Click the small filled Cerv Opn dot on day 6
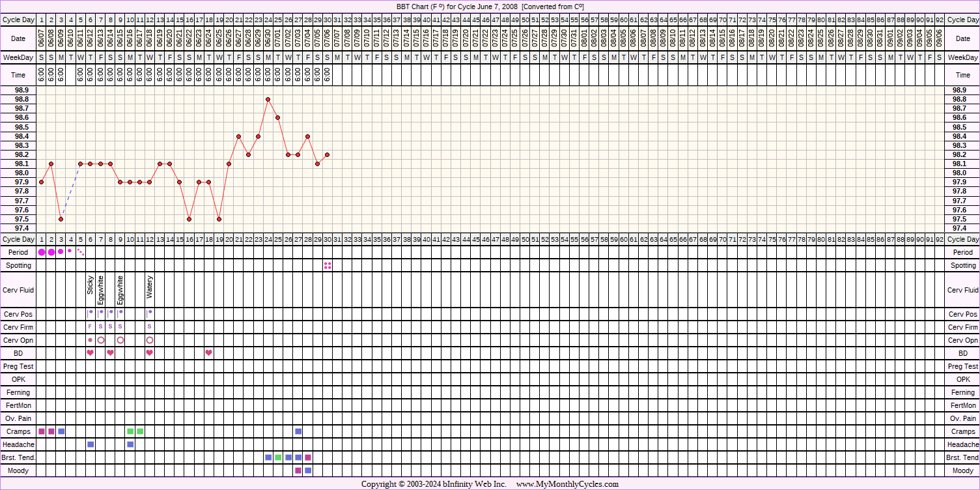This screenshot has height=490, width=980. pos(90,340)
